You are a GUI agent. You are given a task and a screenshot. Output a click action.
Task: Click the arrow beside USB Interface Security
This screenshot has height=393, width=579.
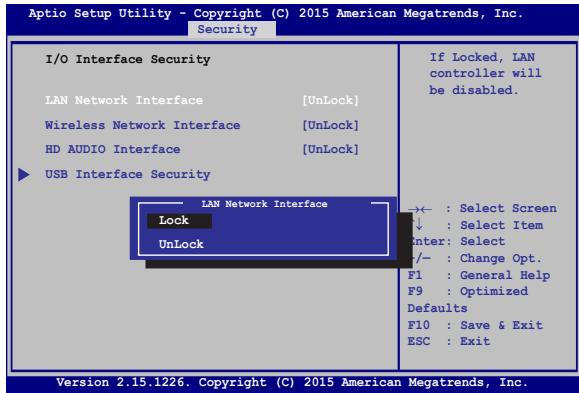pyautogui.click(x=24, y=174)
